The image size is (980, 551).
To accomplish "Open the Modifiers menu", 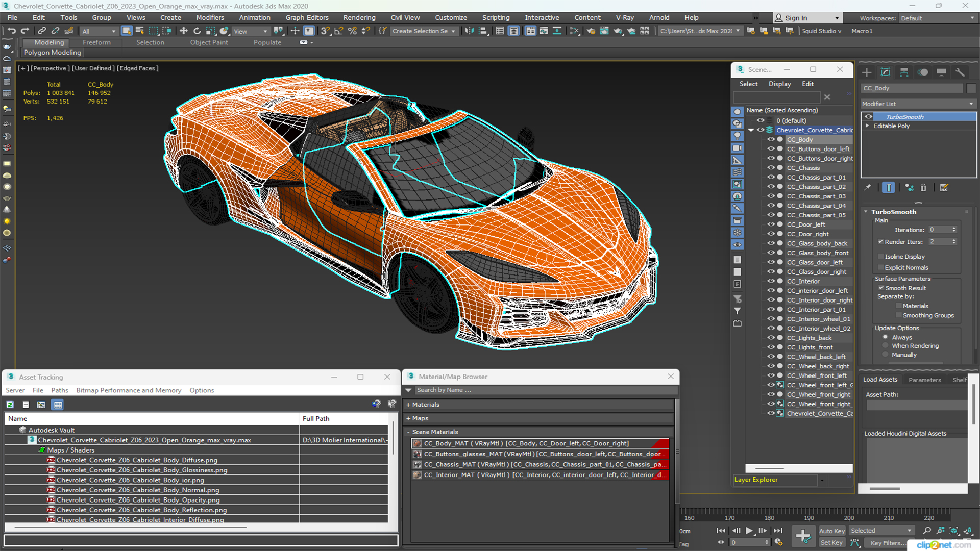I will pyautogui.click(x=210, y=18).
